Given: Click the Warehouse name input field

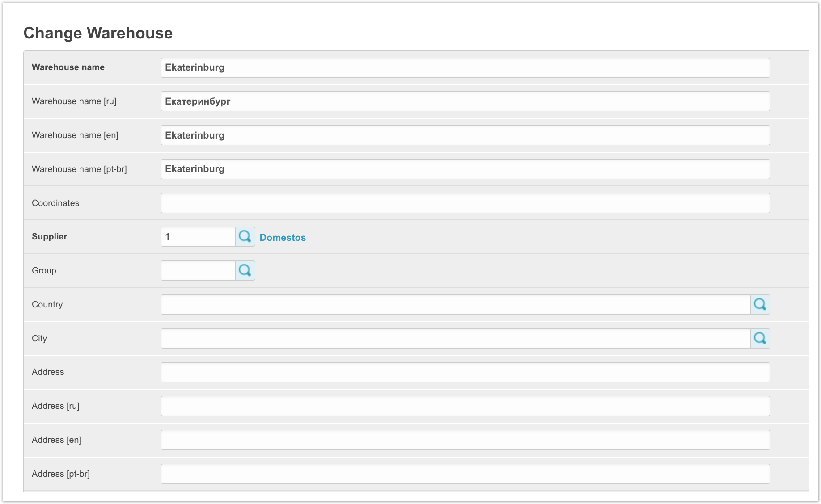Looking at the screenshot, I should [x=465, y=67].
